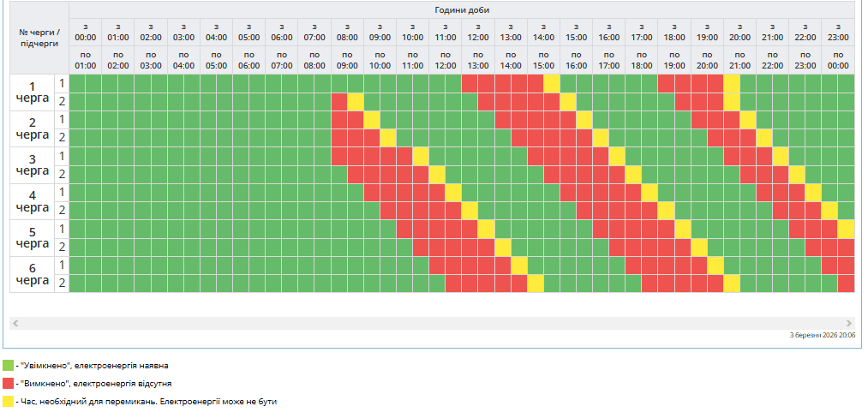Image resolution: width=868 pixels, height=412 pixels.
Task: Select the "6 черга" row label
Action: (x=33, y=274)
